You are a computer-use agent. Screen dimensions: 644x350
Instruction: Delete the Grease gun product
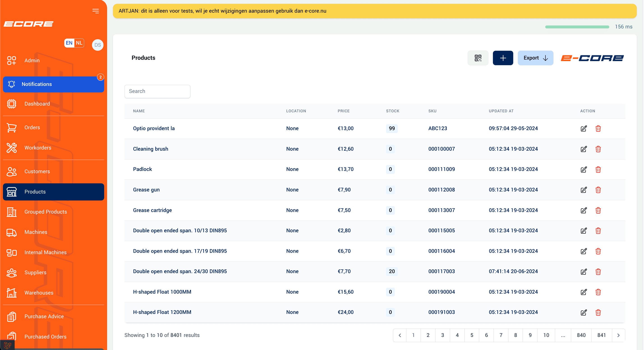pos(598,190)
